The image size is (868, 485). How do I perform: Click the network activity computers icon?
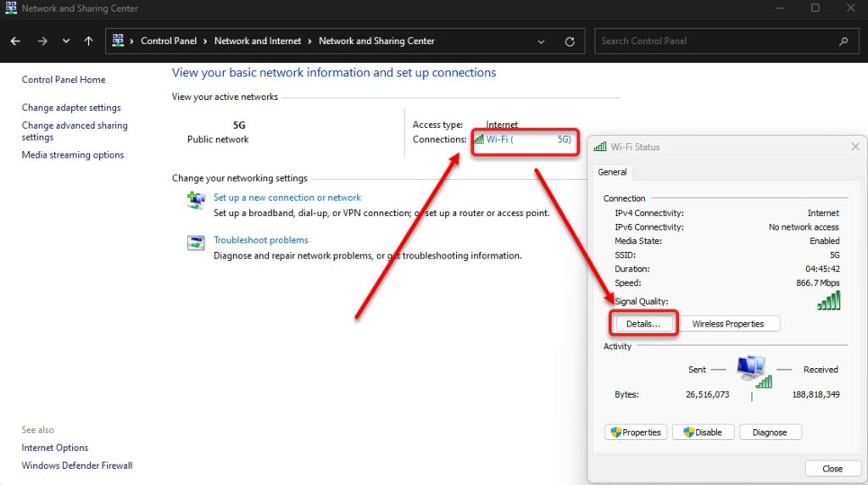[751, 370]
